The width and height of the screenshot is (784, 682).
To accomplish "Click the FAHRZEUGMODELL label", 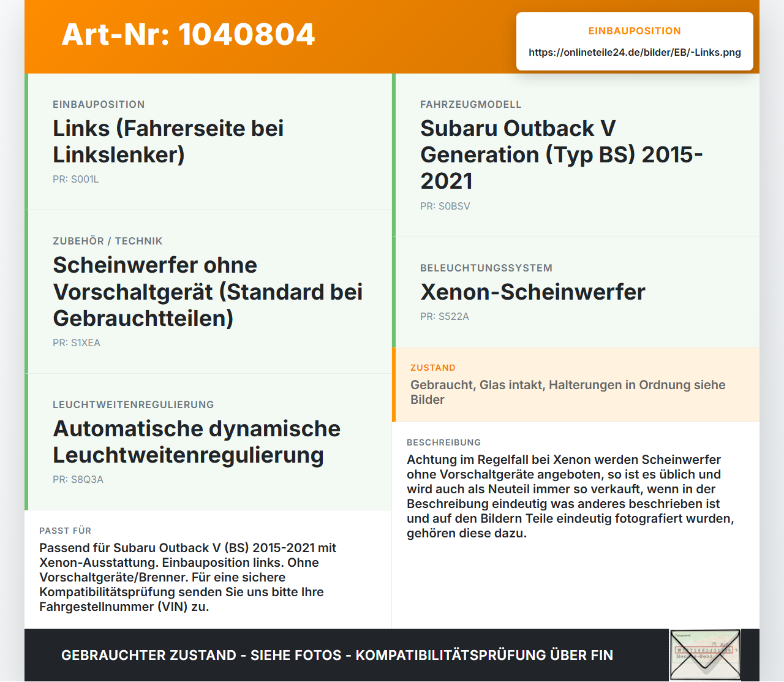I will (x=471, y=104).
